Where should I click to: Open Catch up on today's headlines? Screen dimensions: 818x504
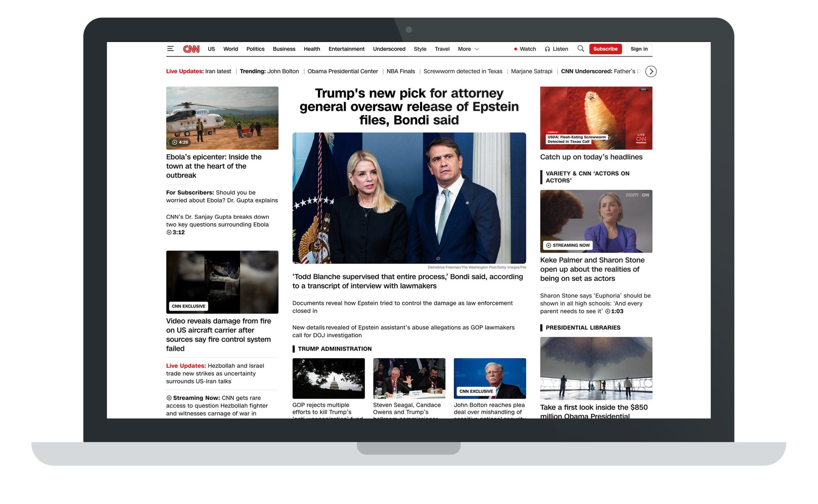click(591, 157)
